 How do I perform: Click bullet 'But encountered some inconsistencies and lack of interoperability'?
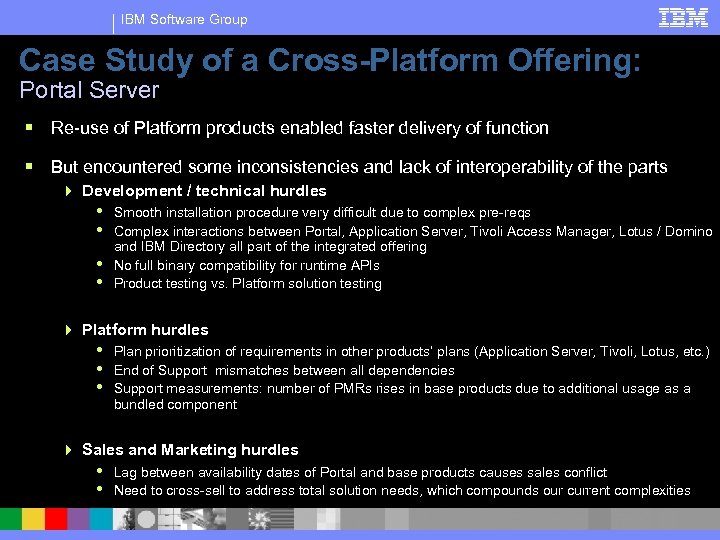359,167
